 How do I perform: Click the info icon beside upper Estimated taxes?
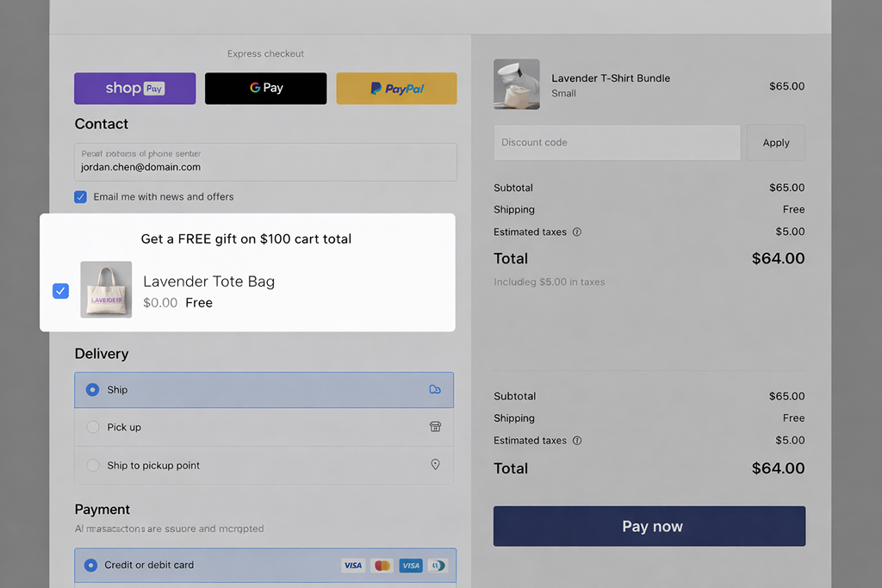pos(577,232)
